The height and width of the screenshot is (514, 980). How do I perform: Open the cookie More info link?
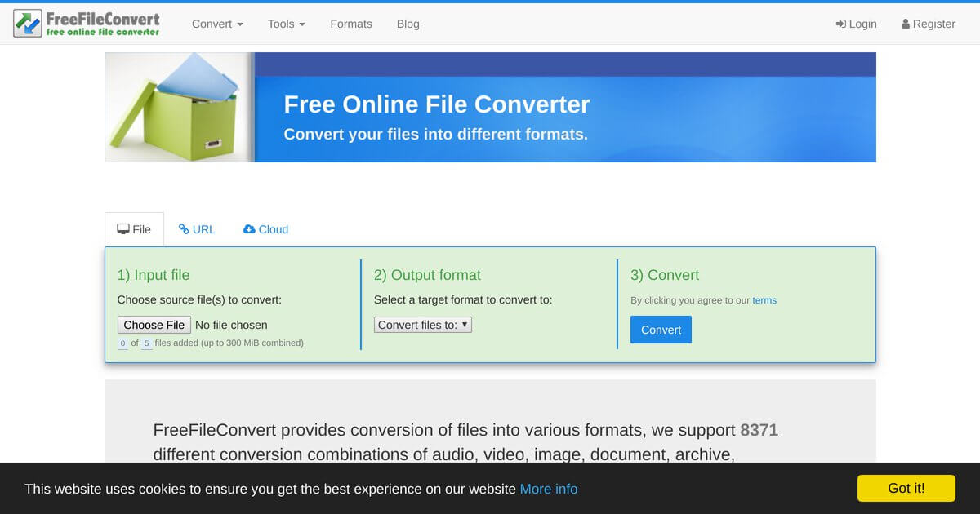[x=549, y=489]
